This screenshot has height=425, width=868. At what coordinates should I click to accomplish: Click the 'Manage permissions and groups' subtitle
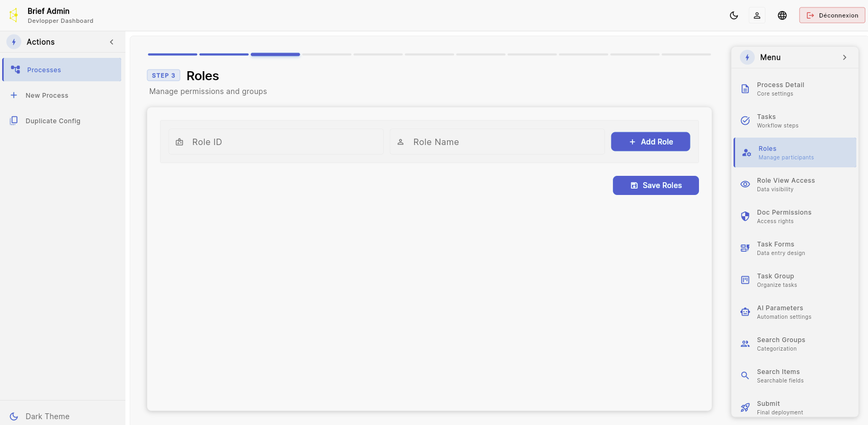coord(208,91)
